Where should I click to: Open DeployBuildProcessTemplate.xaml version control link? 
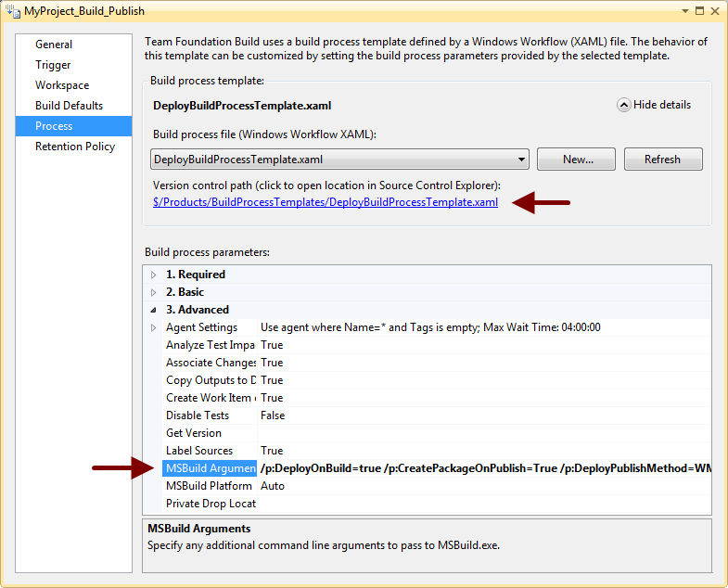coord(326,202)
